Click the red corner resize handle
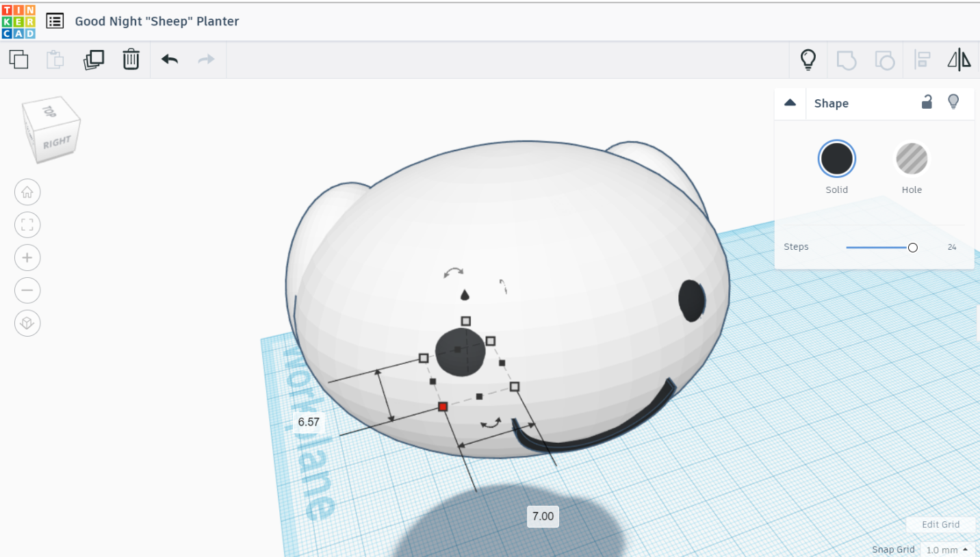The image size is (980, 557). (x=443, y=407)
